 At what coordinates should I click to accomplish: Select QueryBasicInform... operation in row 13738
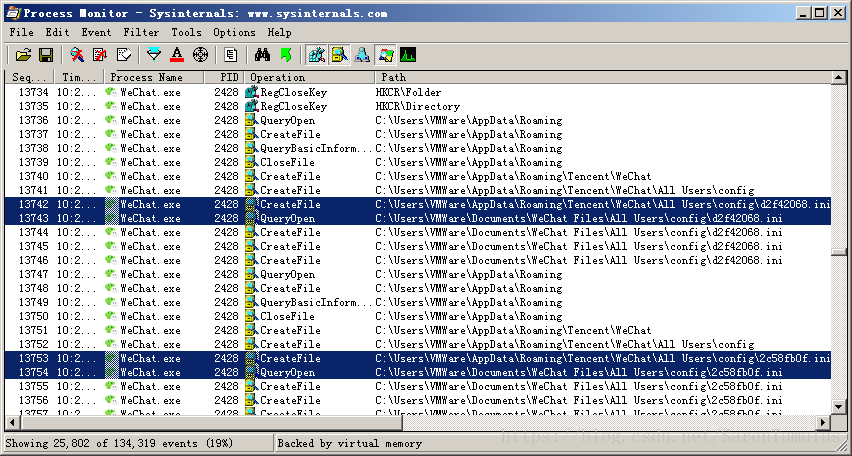click(316, 148)
